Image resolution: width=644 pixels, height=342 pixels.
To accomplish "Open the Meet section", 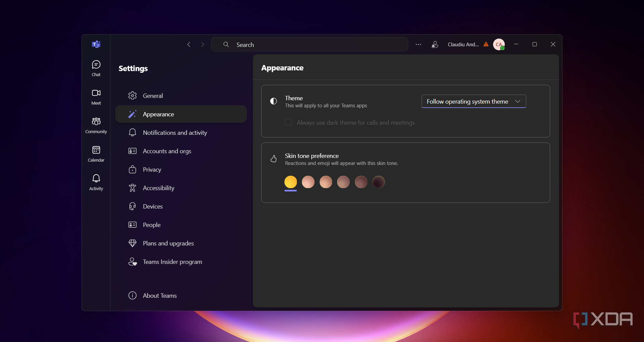I will 96,97.
